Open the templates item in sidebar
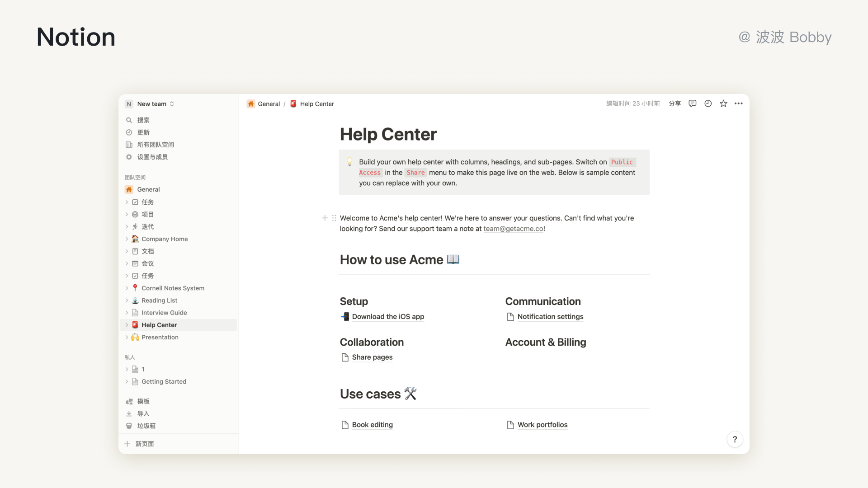This screenshot has height=488, width=868. click(143, 401)
